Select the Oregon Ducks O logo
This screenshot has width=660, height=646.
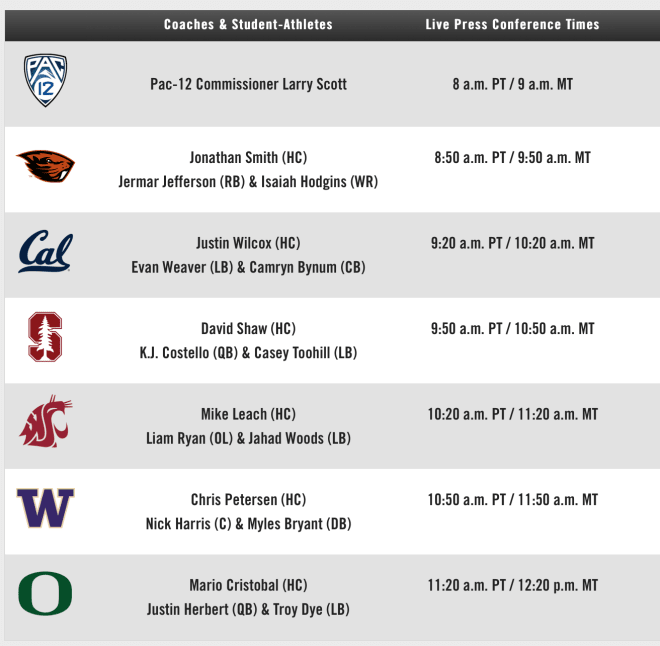coord(45,593)
